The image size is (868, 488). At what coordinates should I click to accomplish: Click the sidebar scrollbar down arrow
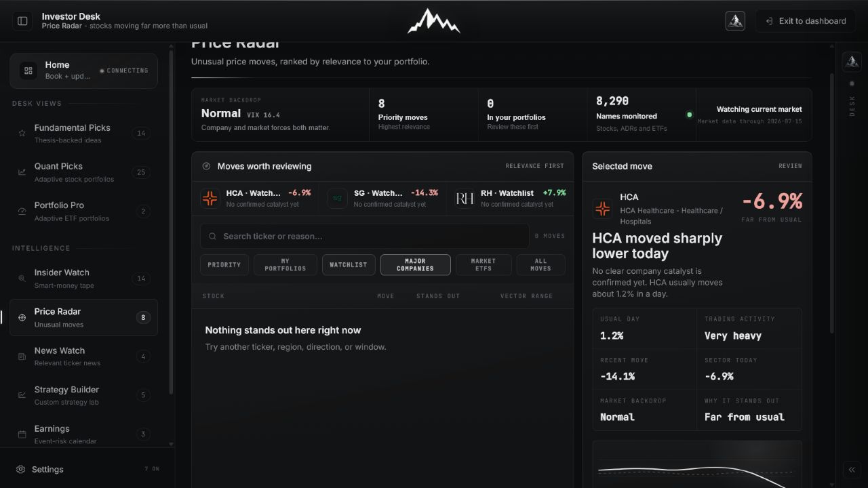(x=171, y=444)
